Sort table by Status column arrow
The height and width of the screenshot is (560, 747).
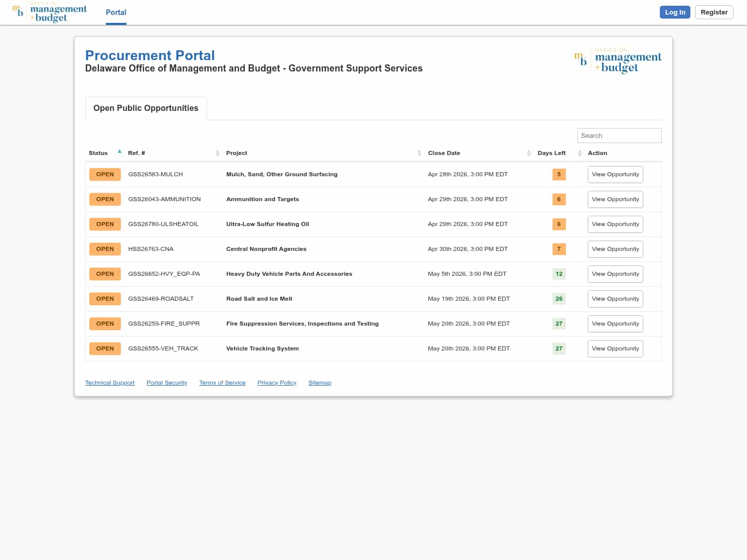pyautogui.click(x=119, y=152)
